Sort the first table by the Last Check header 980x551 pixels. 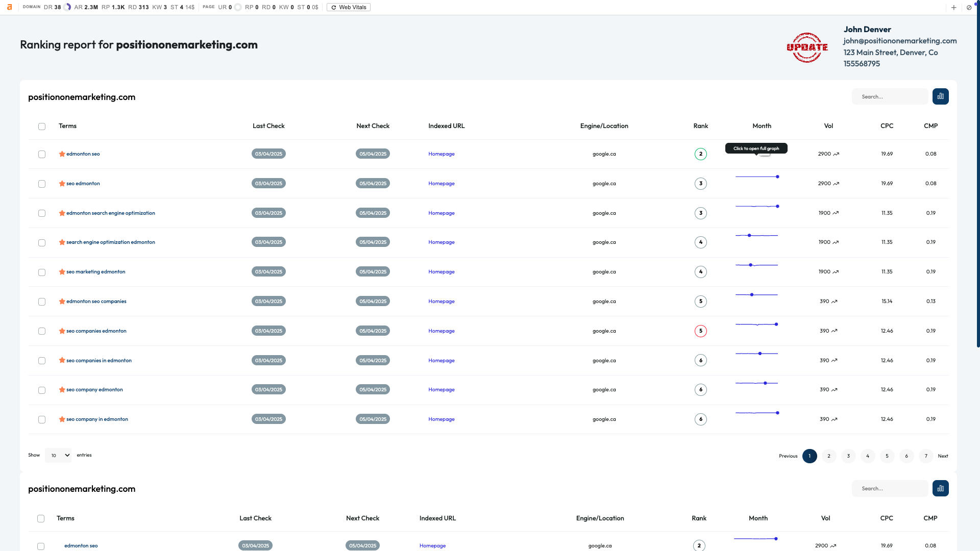tap(268, 126)
